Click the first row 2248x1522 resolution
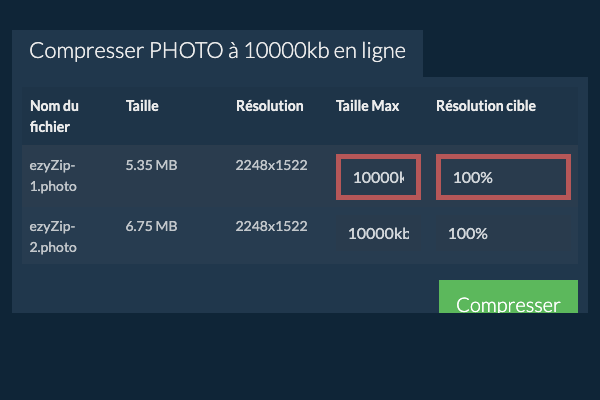The width and height of the screenshot is (600, 400). [271, 165]
